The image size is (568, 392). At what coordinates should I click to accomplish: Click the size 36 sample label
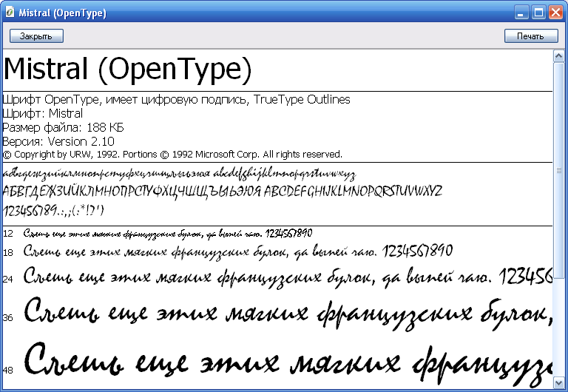pos(8,318)
